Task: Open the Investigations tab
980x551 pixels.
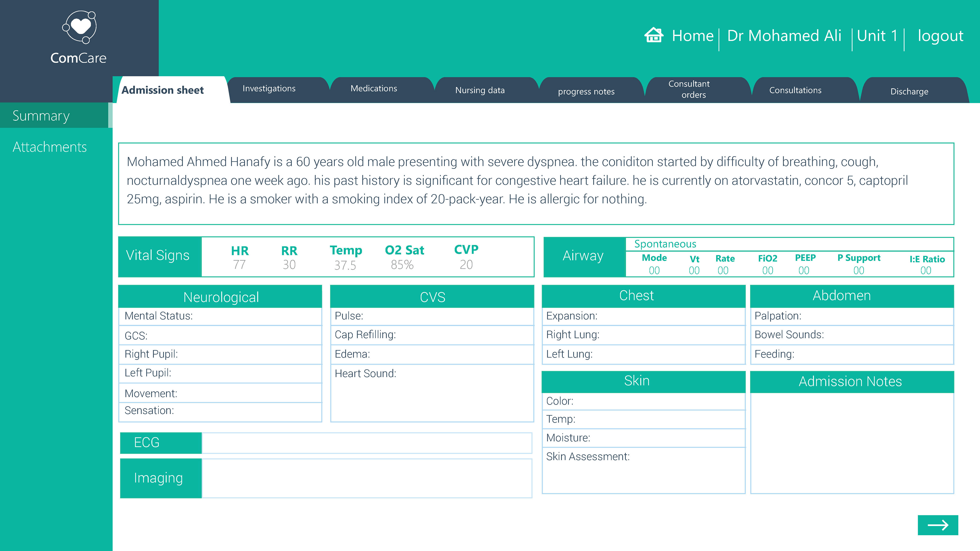Action: tap(269, 89)
